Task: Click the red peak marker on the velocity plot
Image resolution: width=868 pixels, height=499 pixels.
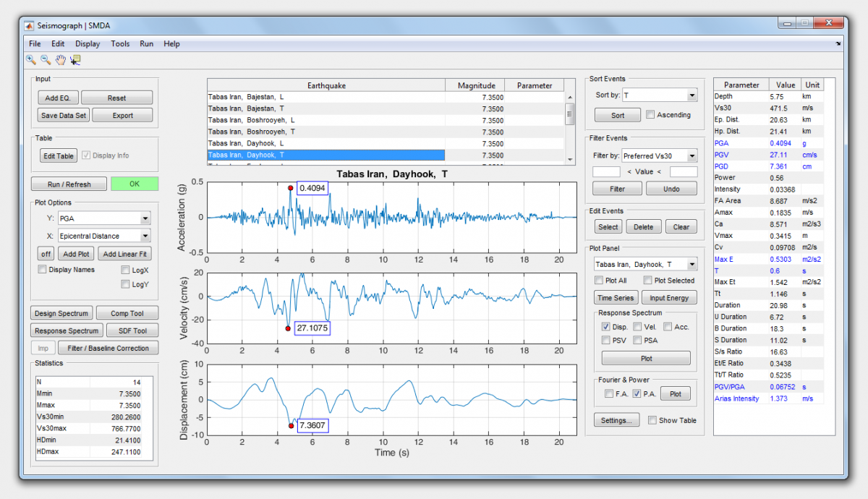Action: [288, 328]
